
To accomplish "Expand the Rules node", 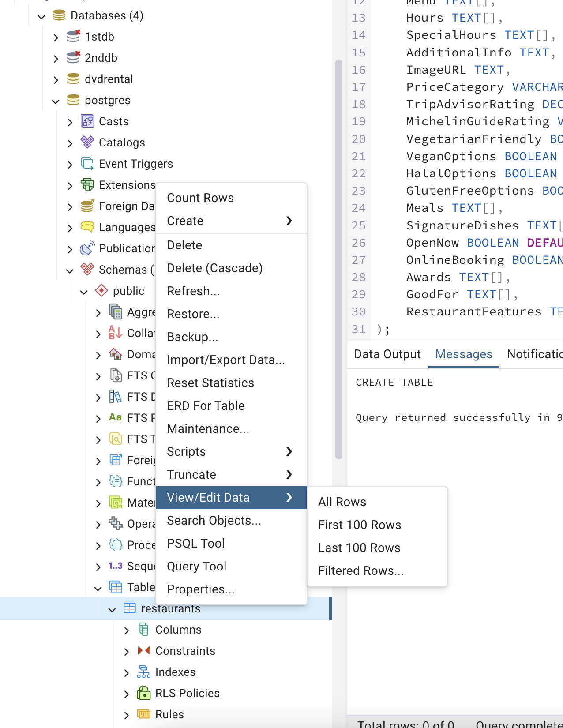I will click(126, 715).
